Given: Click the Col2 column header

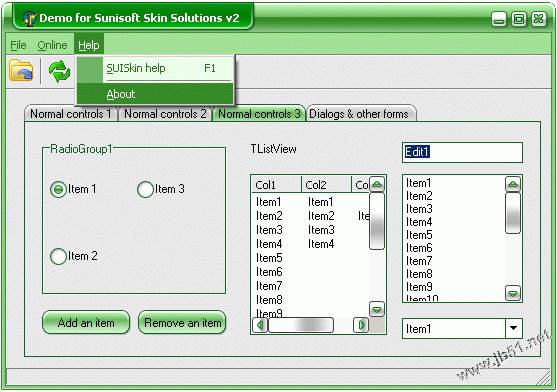Looking at the screenshot, I should point(326,185).
